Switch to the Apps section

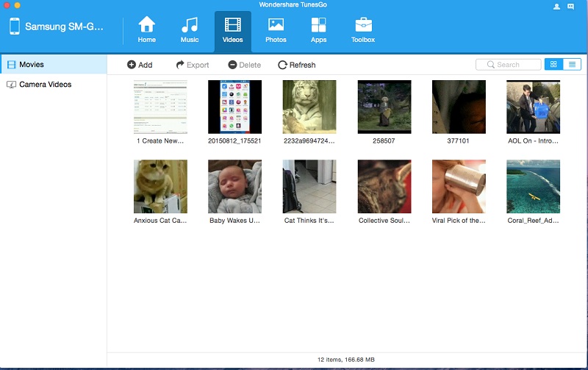pos(319,29)
